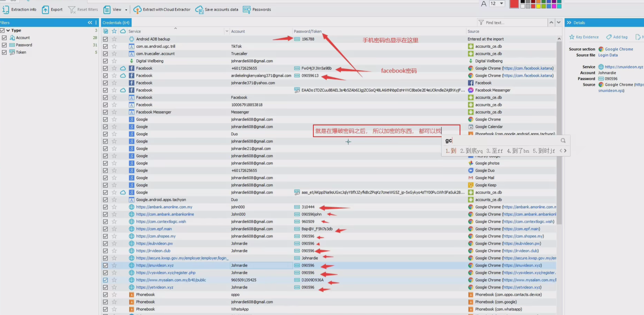The width and height of the screenshot is (644, 315).
Task: Click the Export icon
Action: (45, 10)
